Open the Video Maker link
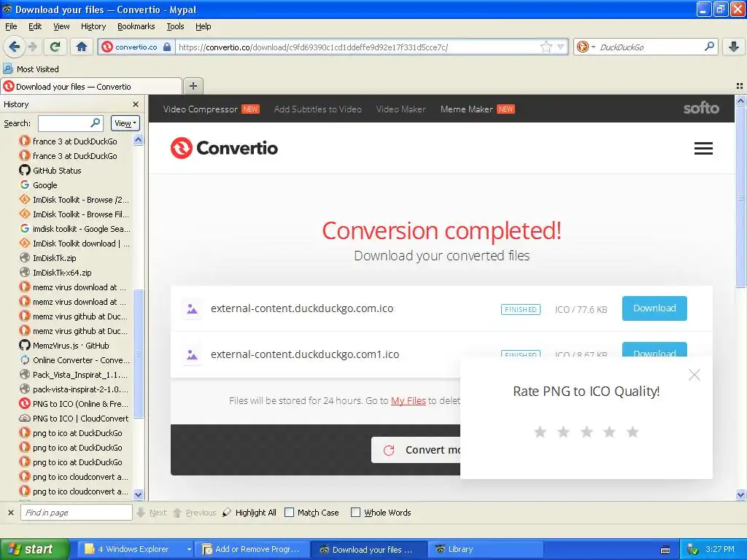Screen dimensions: 747x560 coord(400,109)
